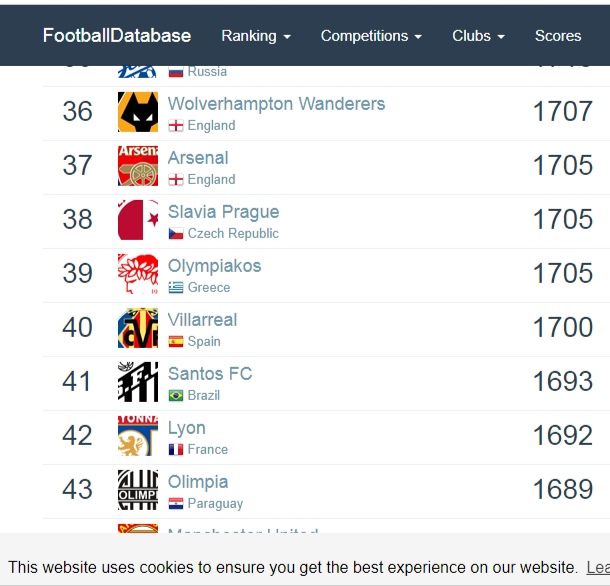This screenshot has width=610, height=586.
Task: Click the Olimpia club crest
Action: coord(138,490)
